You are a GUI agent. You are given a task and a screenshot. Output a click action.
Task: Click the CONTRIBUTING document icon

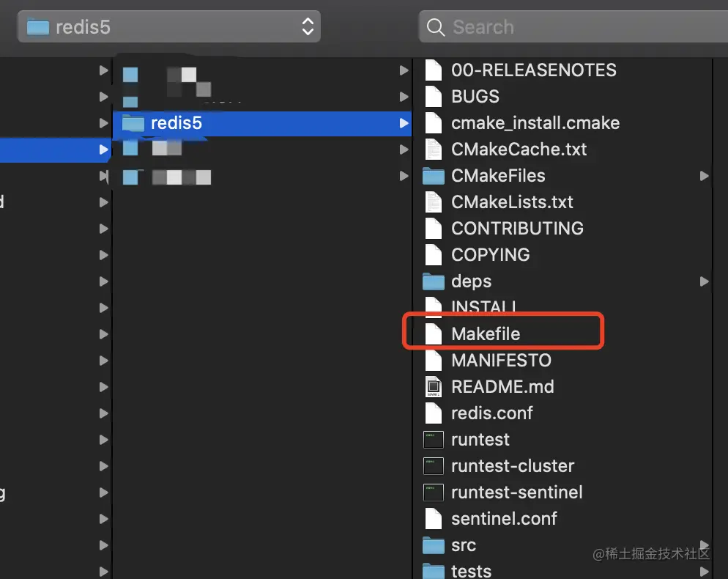click(x=434, y=229)
